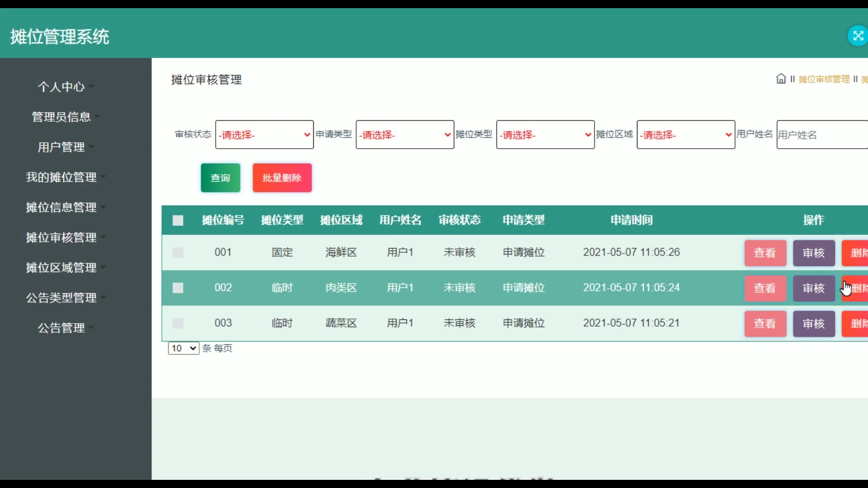Click the green 查询 button
868x488 pixels.
pyautogui.click(x=220, y=178)
